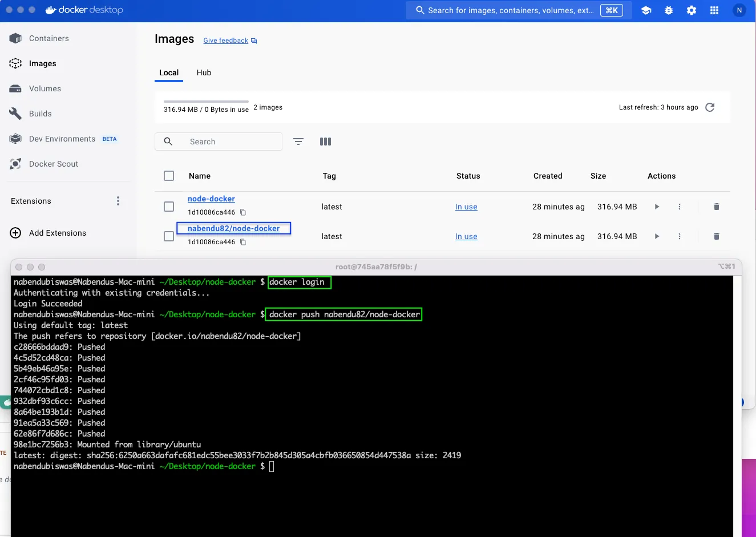Image resolution: width=756 pixels, height=537 pixels.
Task: Click In use status for node-docker
Action: [466, 207]
